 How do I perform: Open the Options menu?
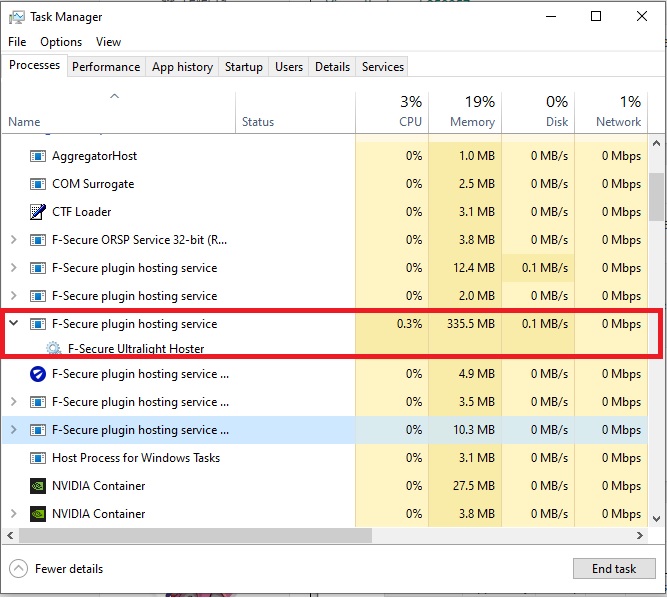tap(61, 42)
